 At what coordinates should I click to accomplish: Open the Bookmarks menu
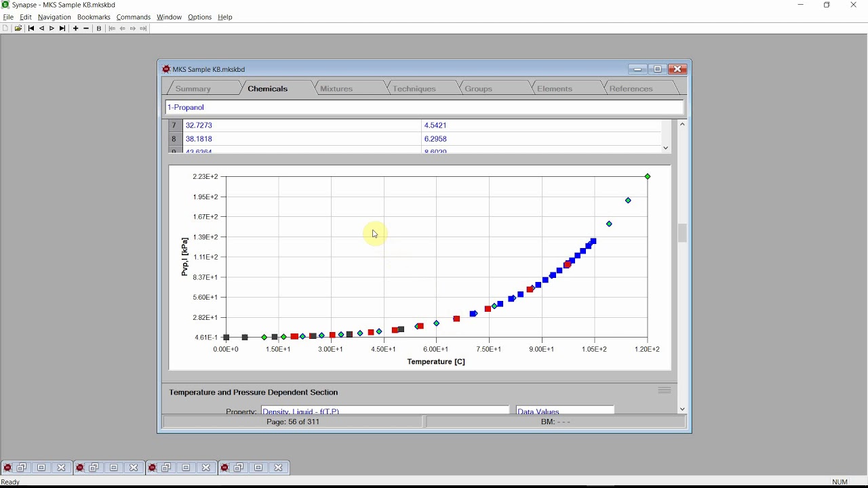pyautogui.click(x=94, y=17)
